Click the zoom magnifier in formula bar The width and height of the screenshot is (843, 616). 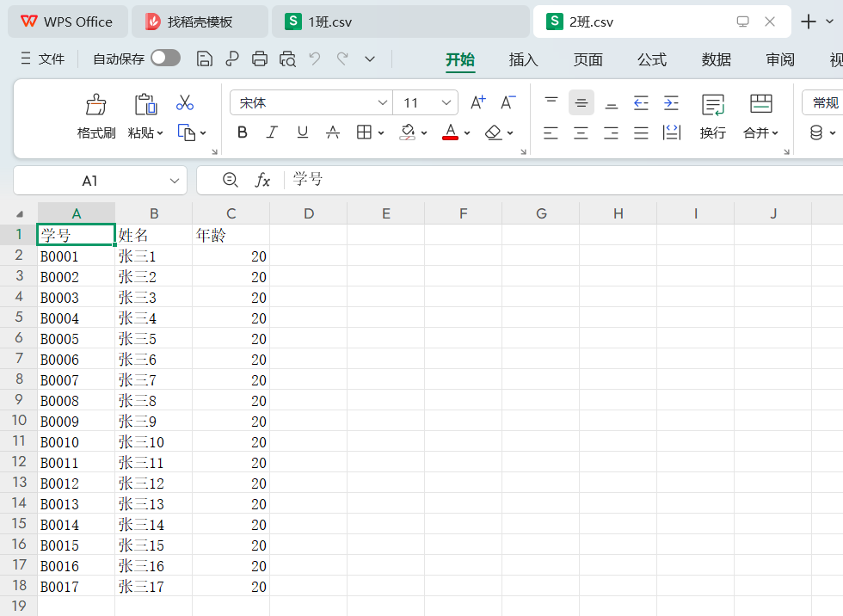[x=231, y=180]
